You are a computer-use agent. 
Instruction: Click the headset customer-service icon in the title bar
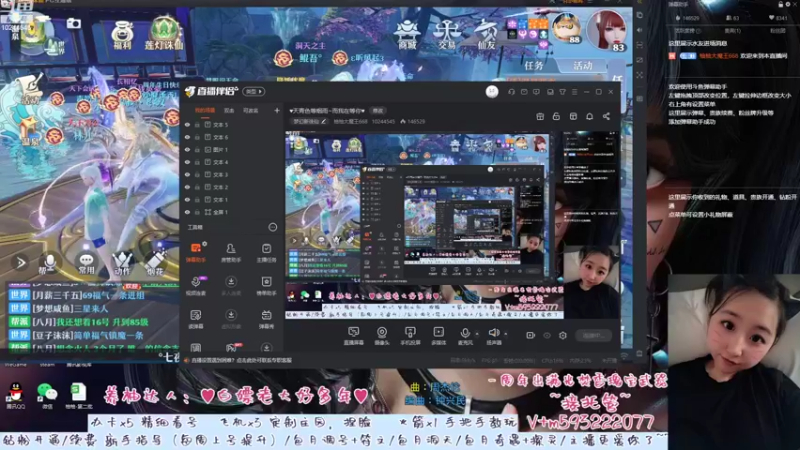[511, 92]
